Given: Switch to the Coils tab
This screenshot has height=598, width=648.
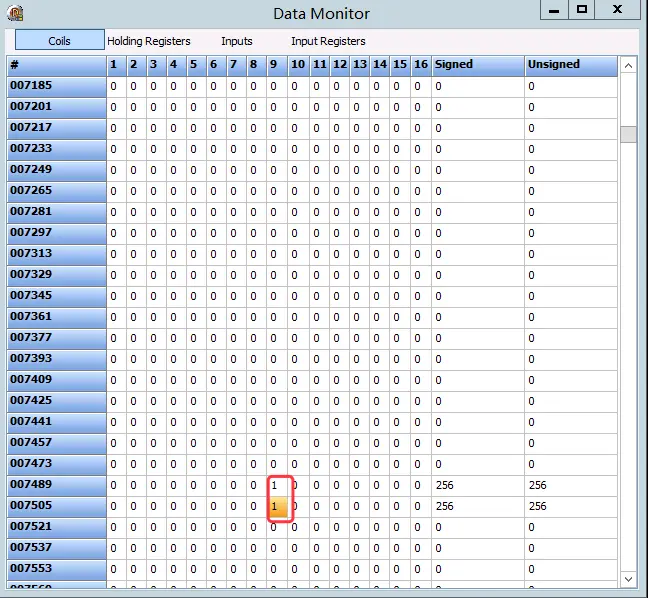Looking at the screenshot, I should [59, 41].
